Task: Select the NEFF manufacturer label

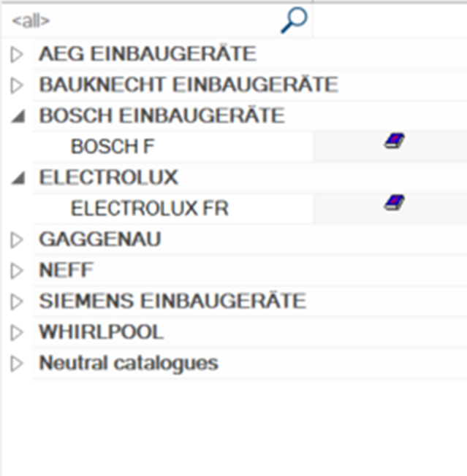Action: 66,270
